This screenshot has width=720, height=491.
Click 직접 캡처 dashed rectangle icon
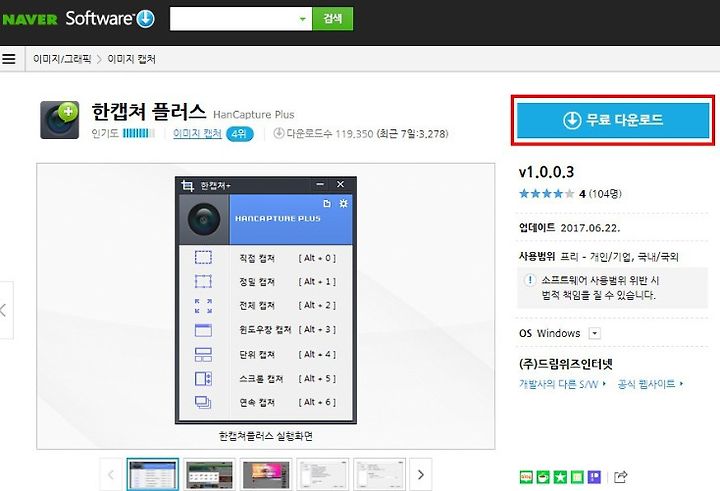[x=203, y=257]
